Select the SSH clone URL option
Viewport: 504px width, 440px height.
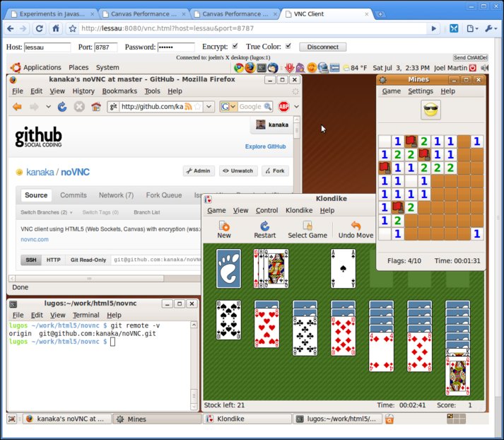click(x=31, y=260)
